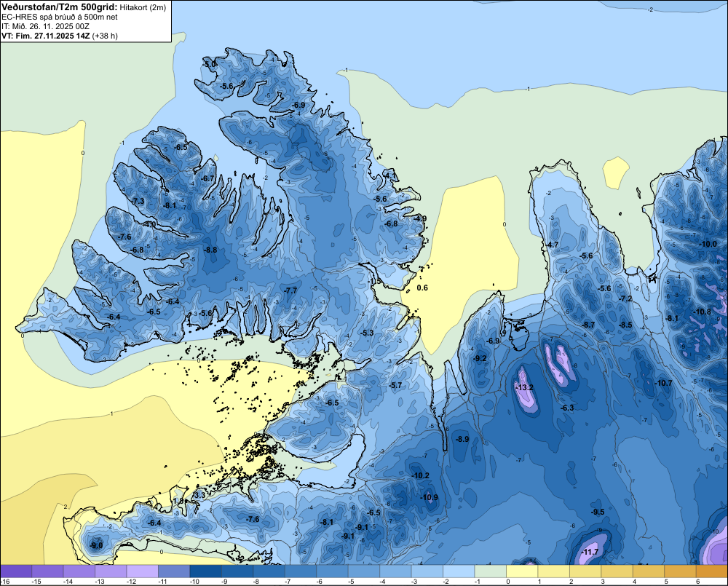Click the -6.3 temperature label
The image size is (728, 586).
pyautogui.click(x=567, y=408)
